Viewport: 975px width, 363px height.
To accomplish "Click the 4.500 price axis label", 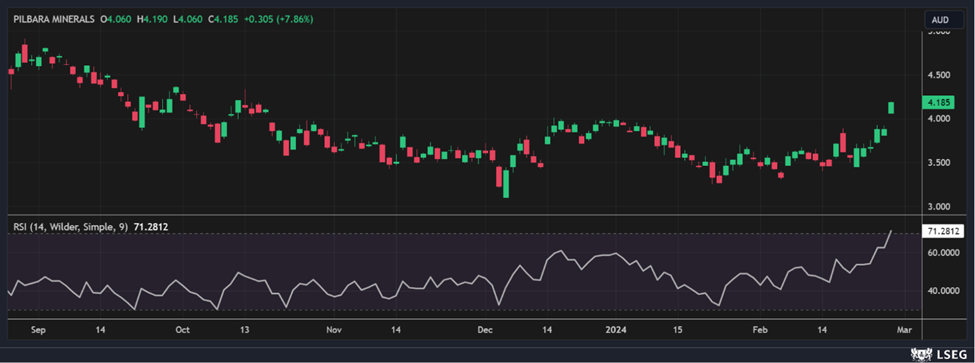I will 938,75.
